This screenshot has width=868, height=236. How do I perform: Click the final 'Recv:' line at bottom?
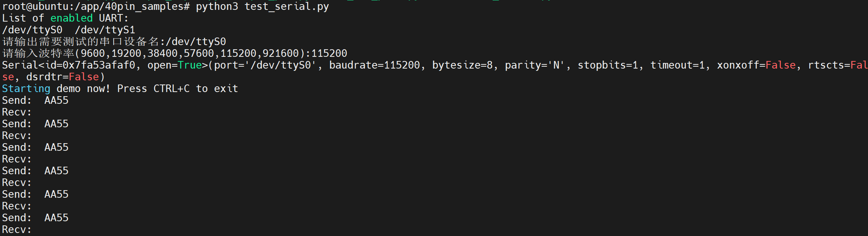point(17,230)
